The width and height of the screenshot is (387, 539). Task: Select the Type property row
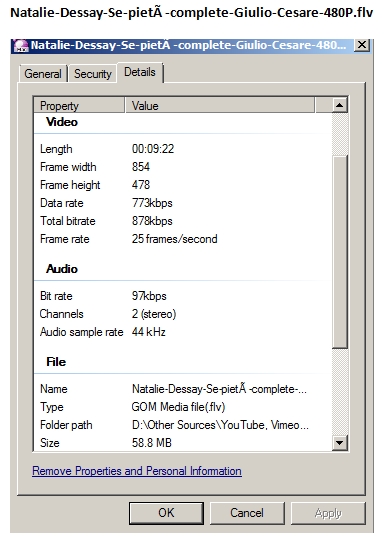tap(52, 407)
